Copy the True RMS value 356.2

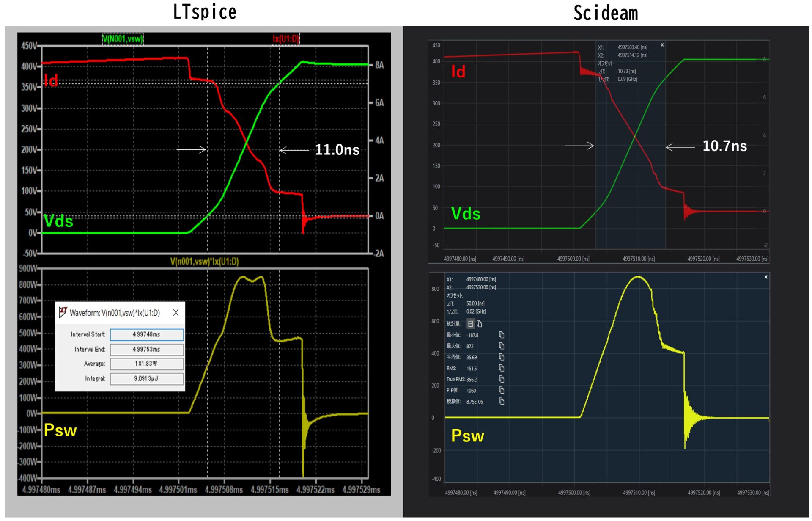(x=502, y=379)
